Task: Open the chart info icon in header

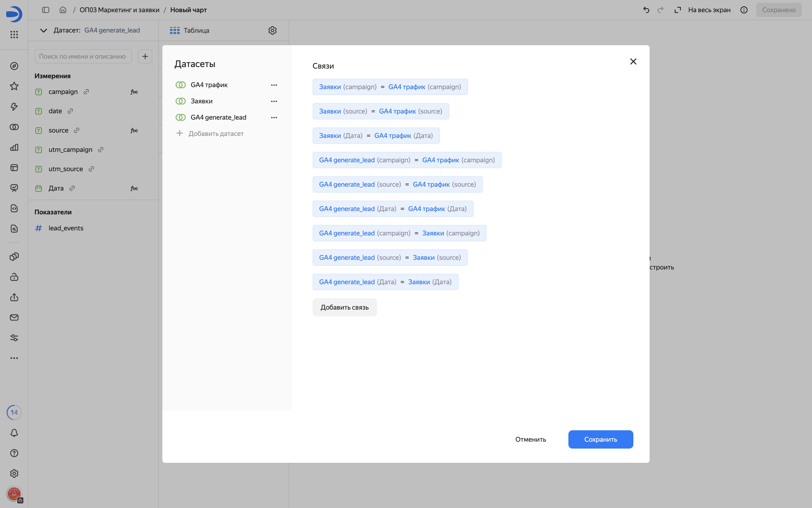Action: [744, 10]
